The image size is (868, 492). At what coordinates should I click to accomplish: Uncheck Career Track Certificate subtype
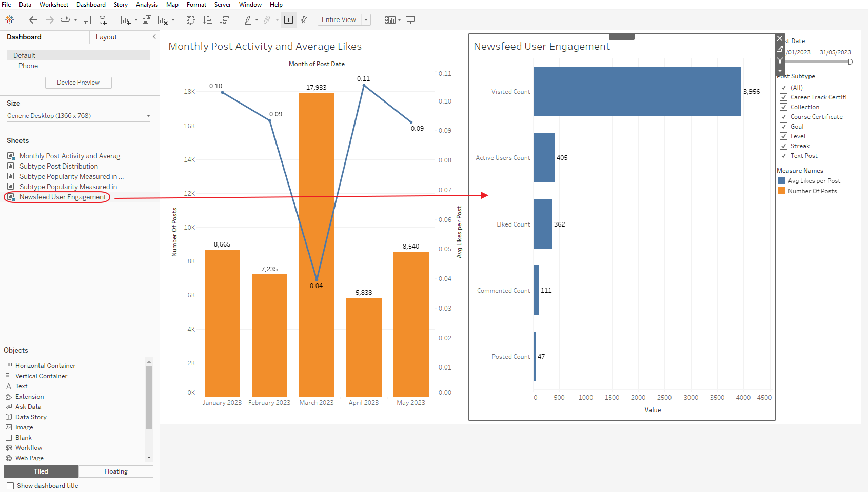[x=783, y=97]
